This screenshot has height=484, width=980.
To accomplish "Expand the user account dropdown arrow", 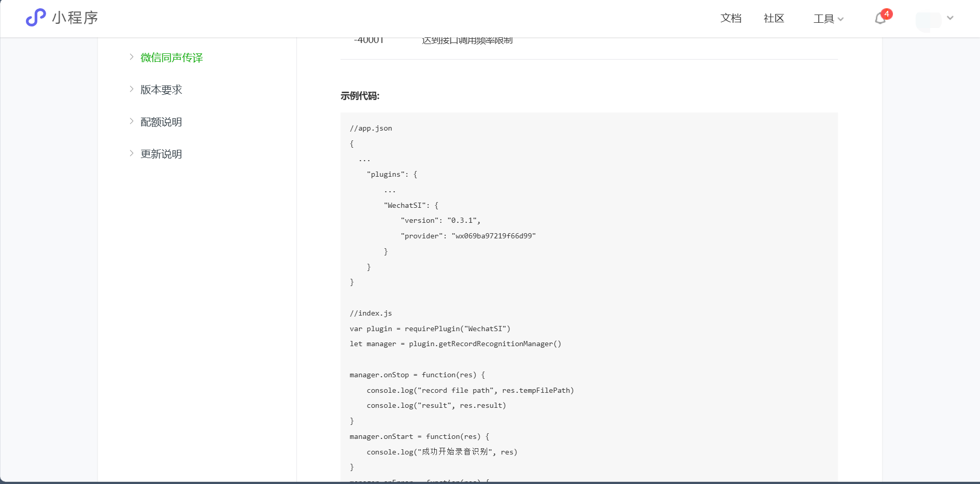I will [x=950, y=18].
